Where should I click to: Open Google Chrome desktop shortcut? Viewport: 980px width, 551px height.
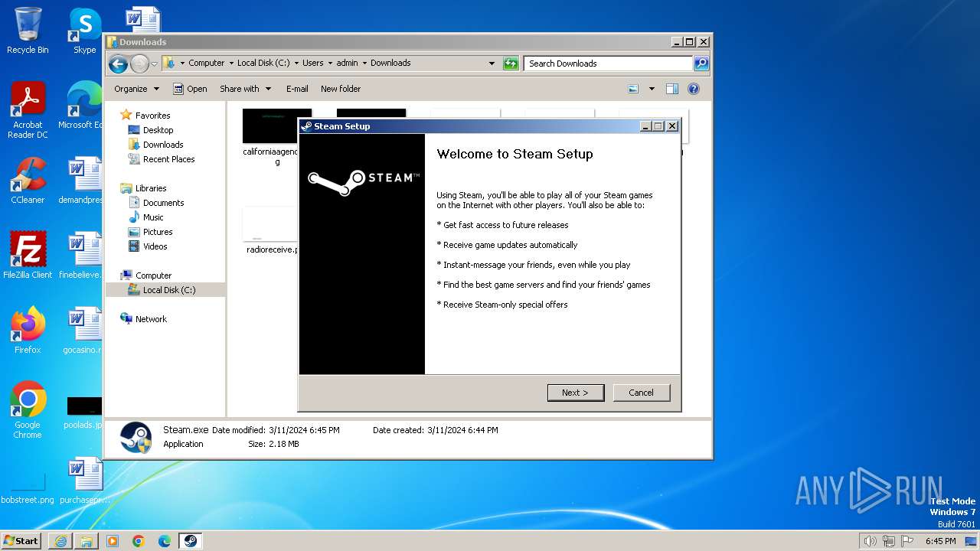(x=28, y=410)
